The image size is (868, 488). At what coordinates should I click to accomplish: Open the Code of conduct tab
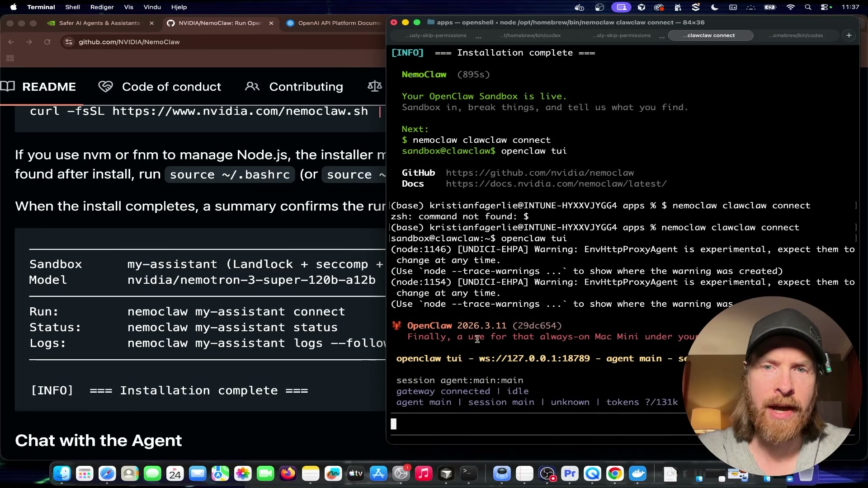pos(160,87)
